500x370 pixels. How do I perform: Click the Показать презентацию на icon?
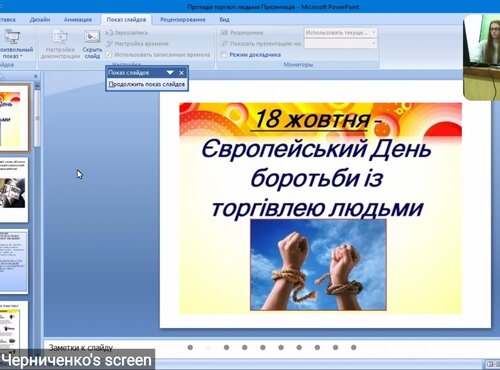click(224, 43)
